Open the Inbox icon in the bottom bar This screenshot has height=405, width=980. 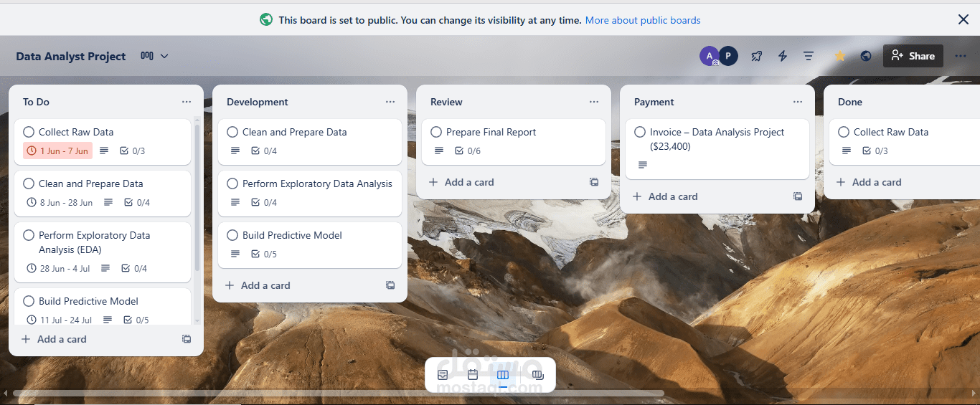tap(443, 375)
